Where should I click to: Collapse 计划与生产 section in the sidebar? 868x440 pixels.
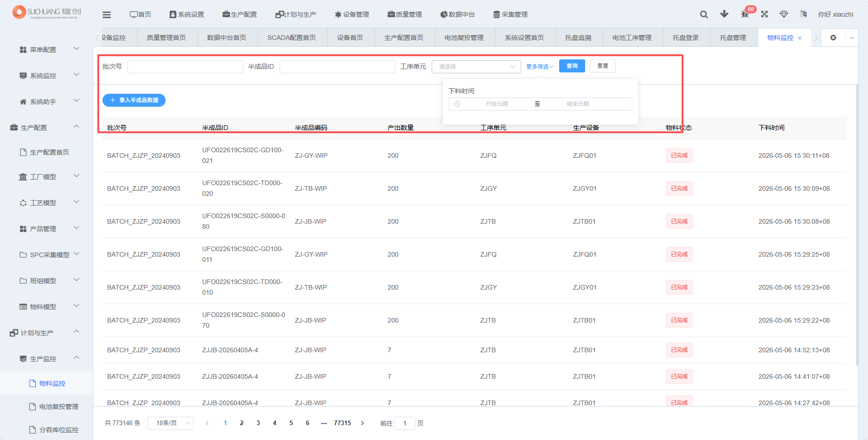point(46,332)
